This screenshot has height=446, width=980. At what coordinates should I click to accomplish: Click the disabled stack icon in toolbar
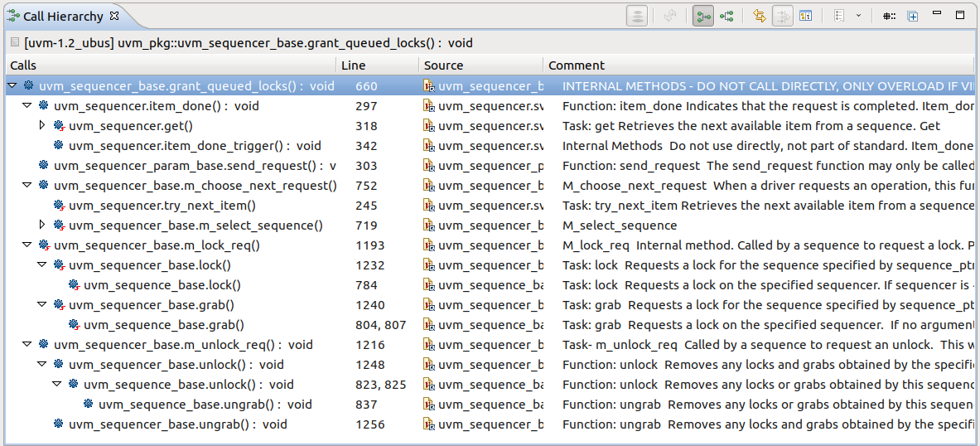[636, 16]
